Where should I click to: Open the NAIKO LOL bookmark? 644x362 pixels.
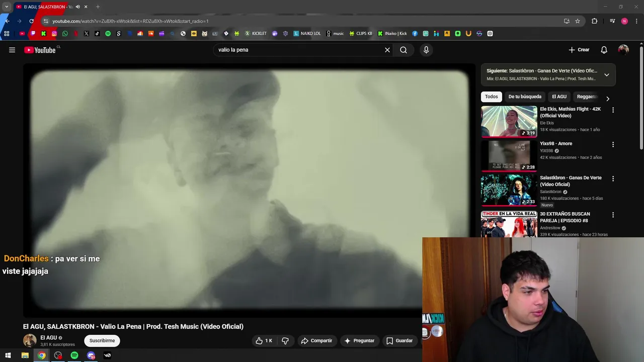point(307,34)
